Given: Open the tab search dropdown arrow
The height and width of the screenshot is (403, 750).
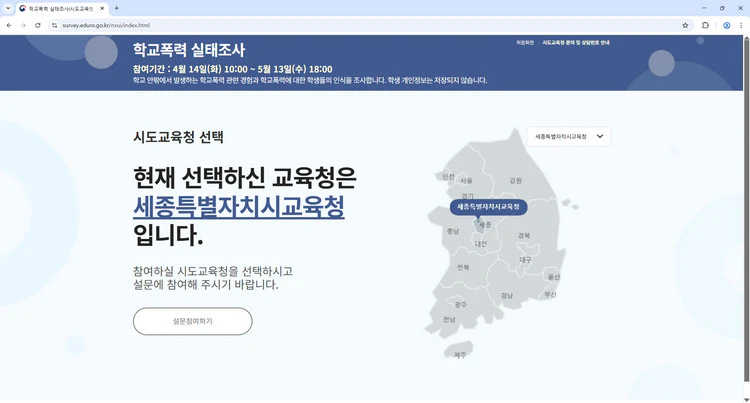Looking at the screenshot, I should [8, 8].
